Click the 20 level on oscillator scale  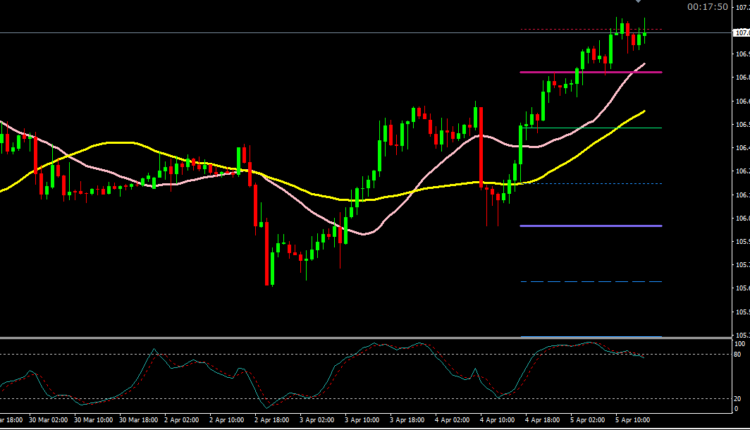(741, 398)
